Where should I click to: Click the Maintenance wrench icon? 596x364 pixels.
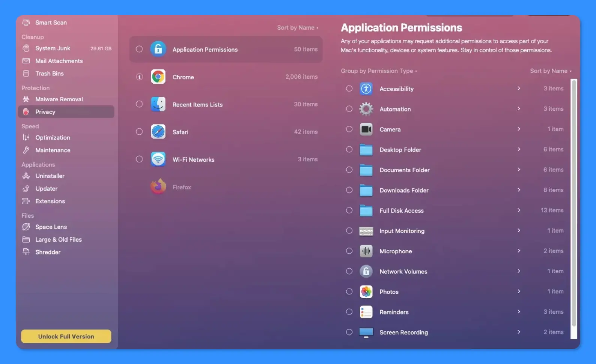click(26, 150)
